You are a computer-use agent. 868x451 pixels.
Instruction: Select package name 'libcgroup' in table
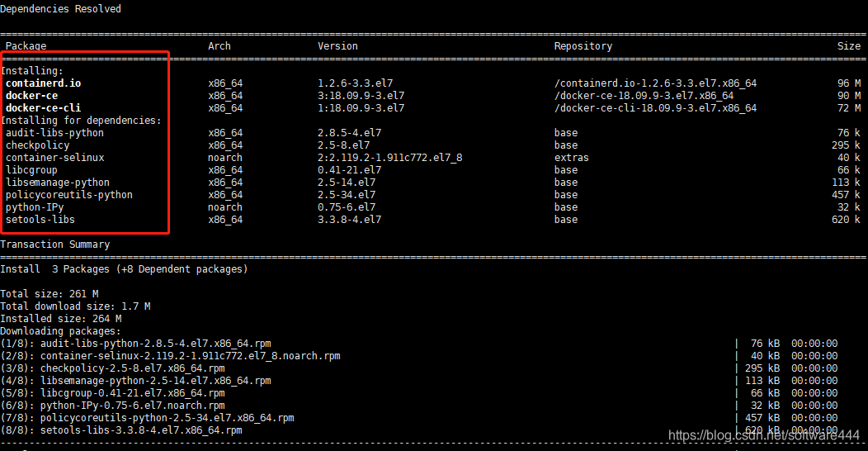[x=31, y=170]
